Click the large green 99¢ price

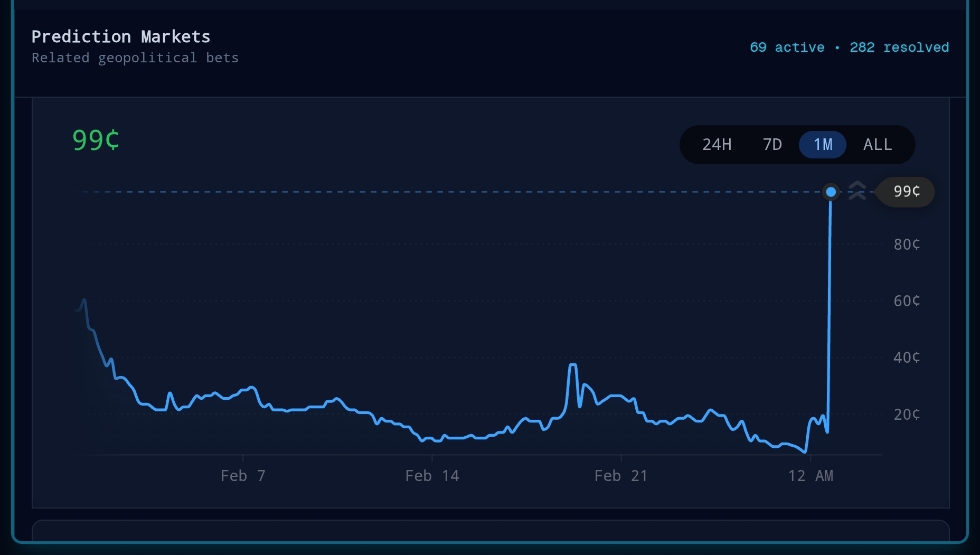click(96, 140)
